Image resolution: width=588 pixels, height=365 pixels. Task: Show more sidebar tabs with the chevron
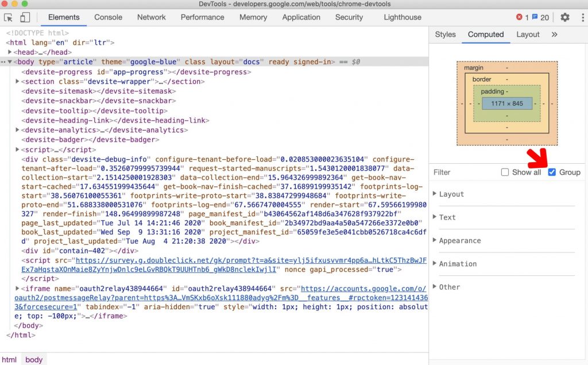[554, 34]
